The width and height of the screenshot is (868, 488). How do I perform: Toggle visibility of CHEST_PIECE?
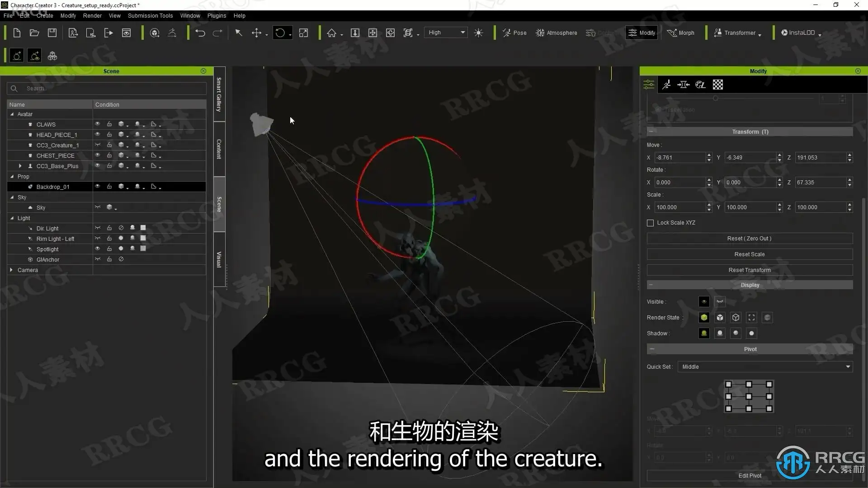[97, 155]
